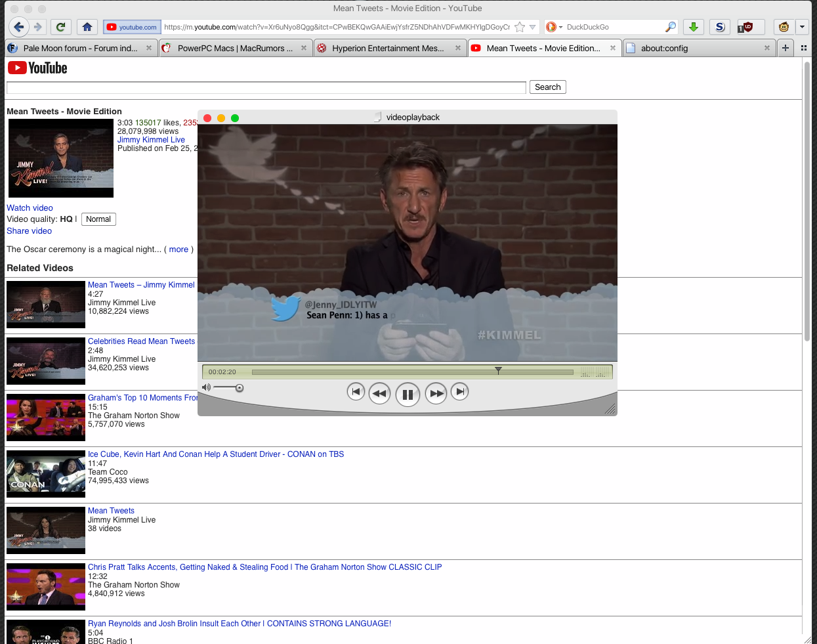Open the DuckDuckGo search engine dropdown

click(x=555, y=27)
